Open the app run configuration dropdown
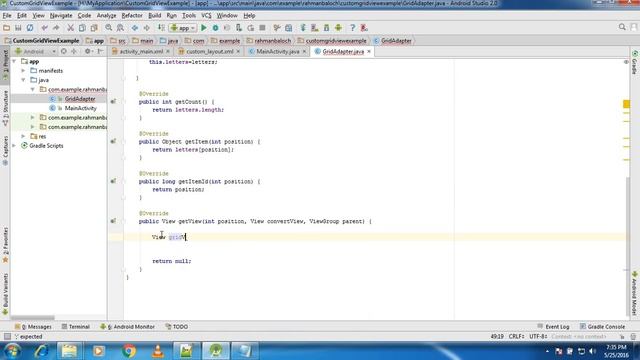The image size is (640, 360). click(x=183, y=28)
